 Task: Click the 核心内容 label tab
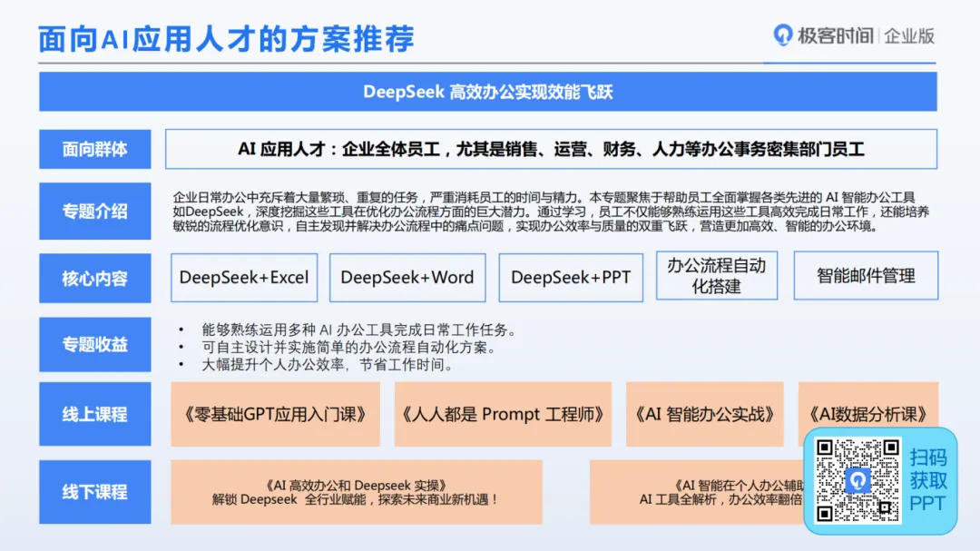point(94,278)
